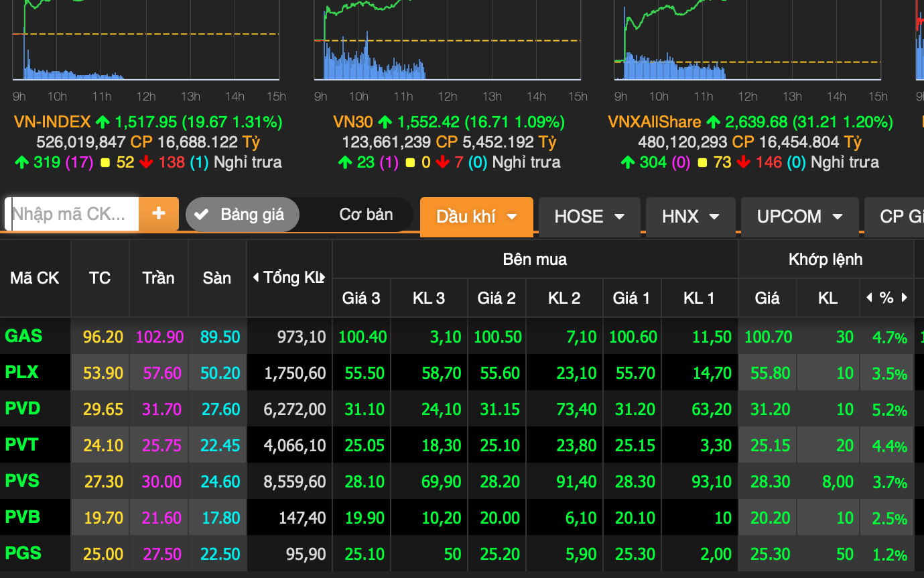The height and width of the screenshot is (578, 924).
Task: Click PVB floor price 17.80
Action: click(x=220, y=518)
